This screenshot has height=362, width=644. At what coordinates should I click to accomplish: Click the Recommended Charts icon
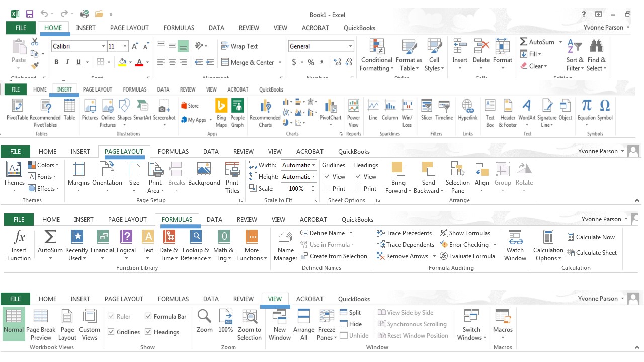point(265,106)
